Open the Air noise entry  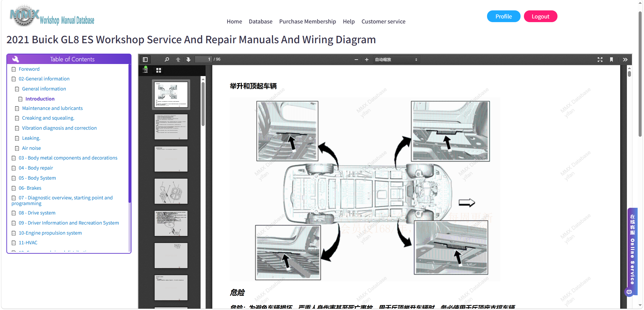pos(32,148)
